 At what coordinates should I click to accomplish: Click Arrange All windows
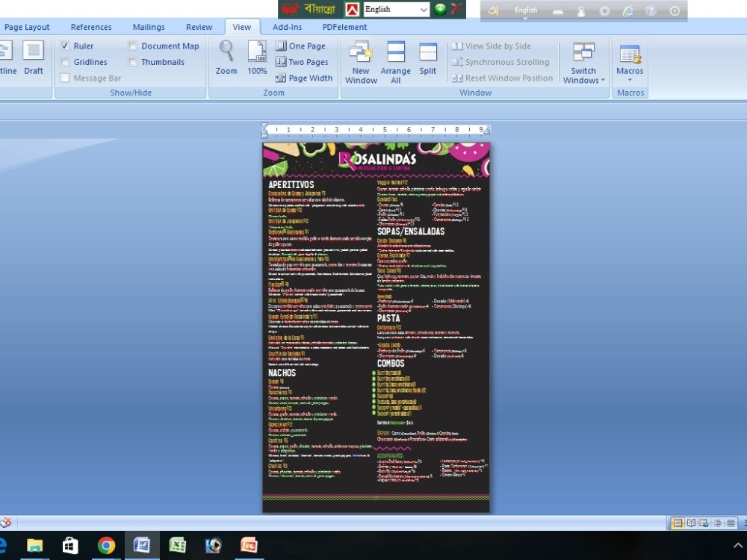[x=395, y=63]
